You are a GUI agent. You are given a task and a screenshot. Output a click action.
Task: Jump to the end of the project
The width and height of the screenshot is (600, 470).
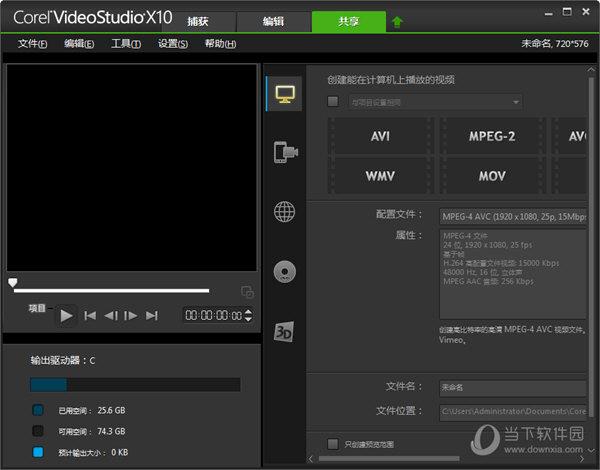[x=152, y=315]
